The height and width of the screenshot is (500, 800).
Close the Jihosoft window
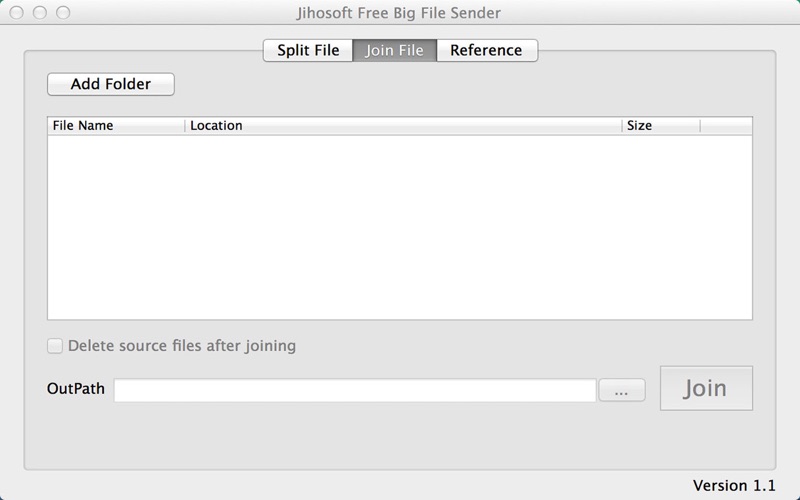tap(16, 12)
